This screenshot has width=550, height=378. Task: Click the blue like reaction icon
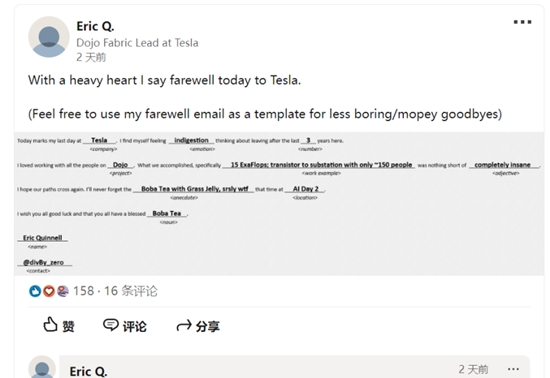click(x=35, y=291)
